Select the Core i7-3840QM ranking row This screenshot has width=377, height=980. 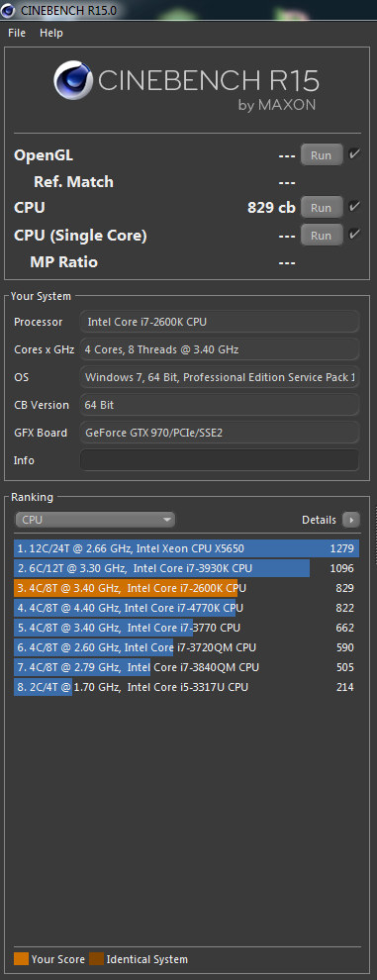(186, 667)
